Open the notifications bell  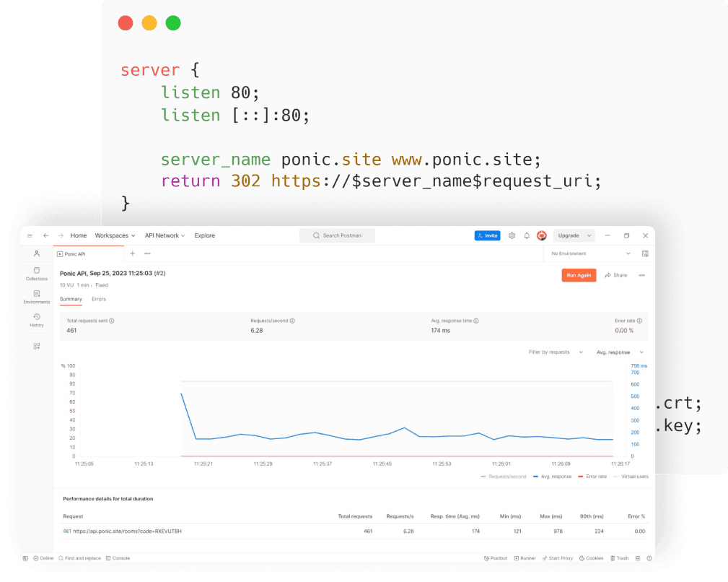(527, 235)
